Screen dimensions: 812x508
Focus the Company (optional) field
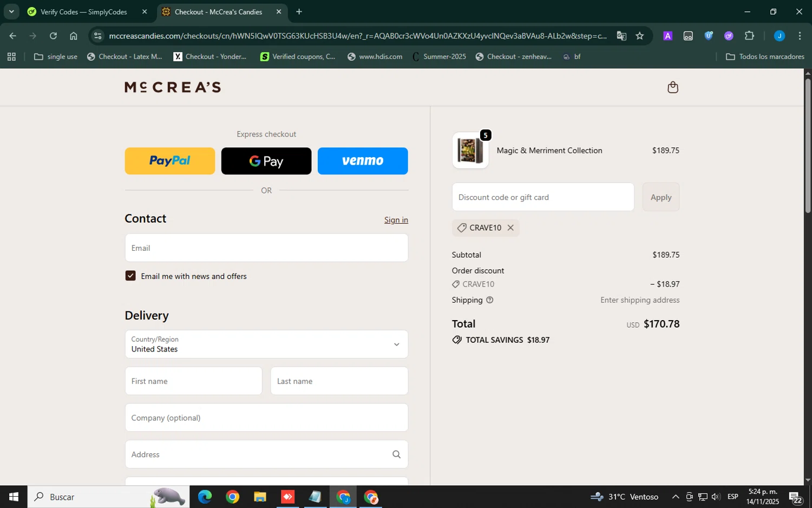tap(266, 418)
